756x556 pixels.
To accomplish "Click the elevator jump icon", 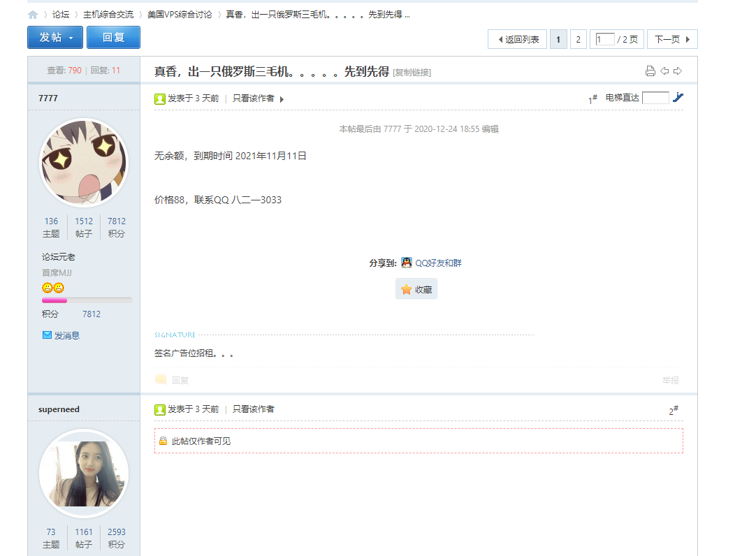I will (x=678, y=97).
